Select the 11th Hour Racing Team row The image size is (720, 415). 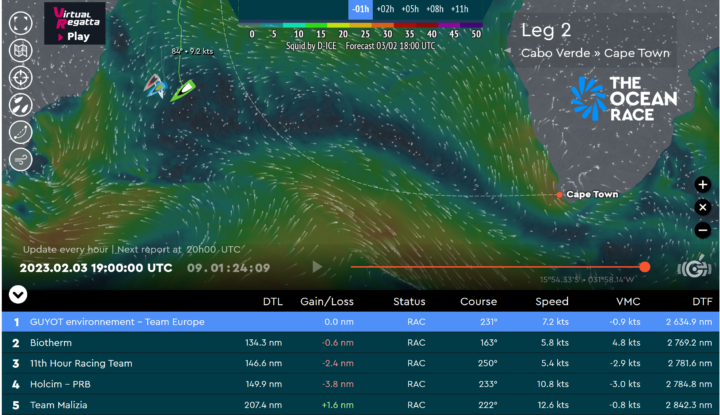tap(360, 363)
